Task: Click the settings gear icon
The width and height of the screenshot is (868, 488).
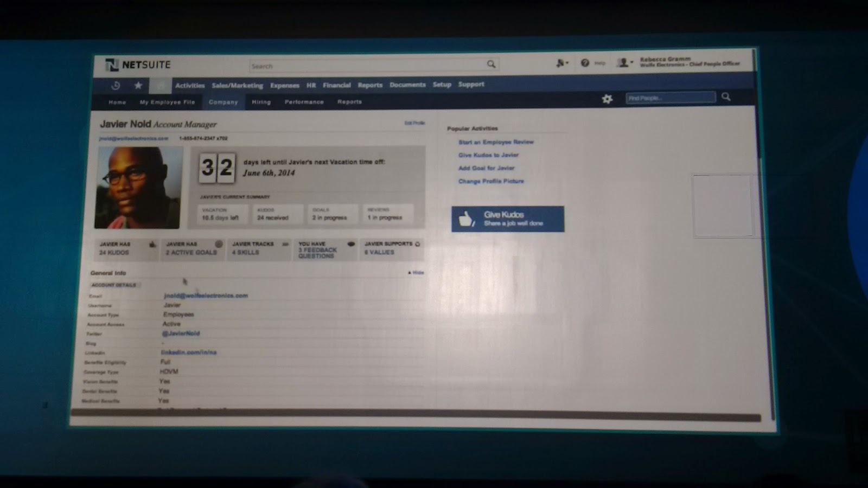Action: click(x=607, y=99)
